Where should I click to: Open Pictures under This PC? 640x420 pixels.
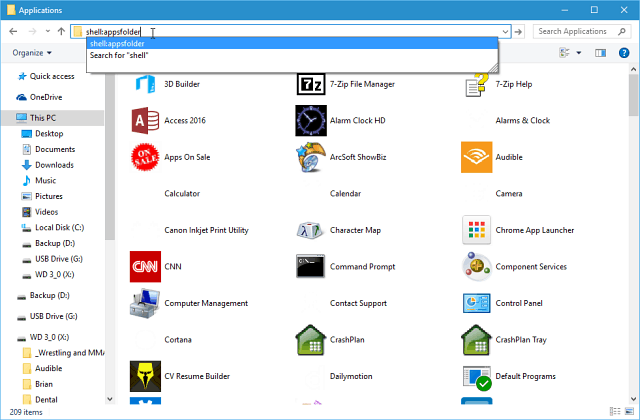point(42,196)
